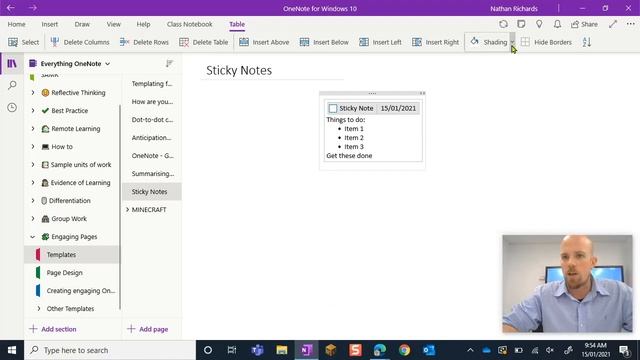Click Add page
This screenshot has width=640, height=360.
click(148, 329)
